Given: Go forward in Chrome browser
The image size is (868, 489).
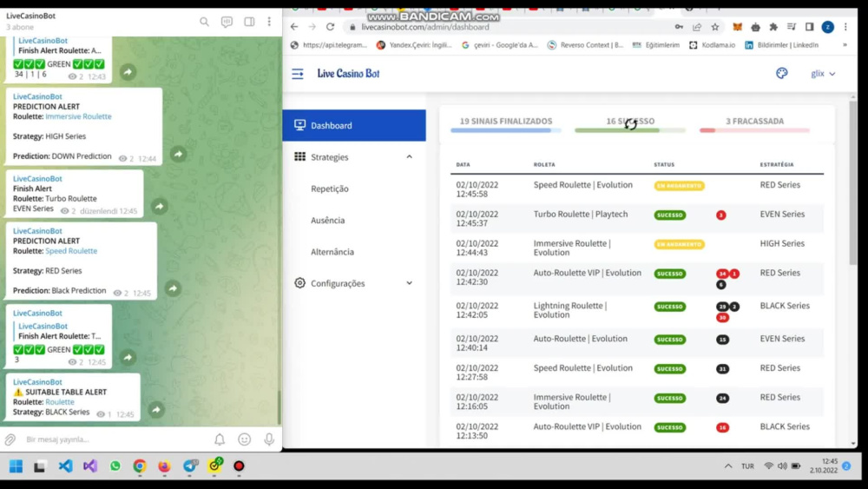Looking at the screenshot, I should (x=312, y=27).
